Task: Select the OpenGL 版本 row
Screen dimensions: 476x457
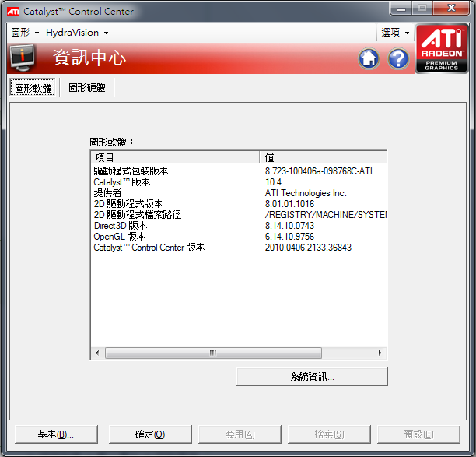Action: point(239,237)
